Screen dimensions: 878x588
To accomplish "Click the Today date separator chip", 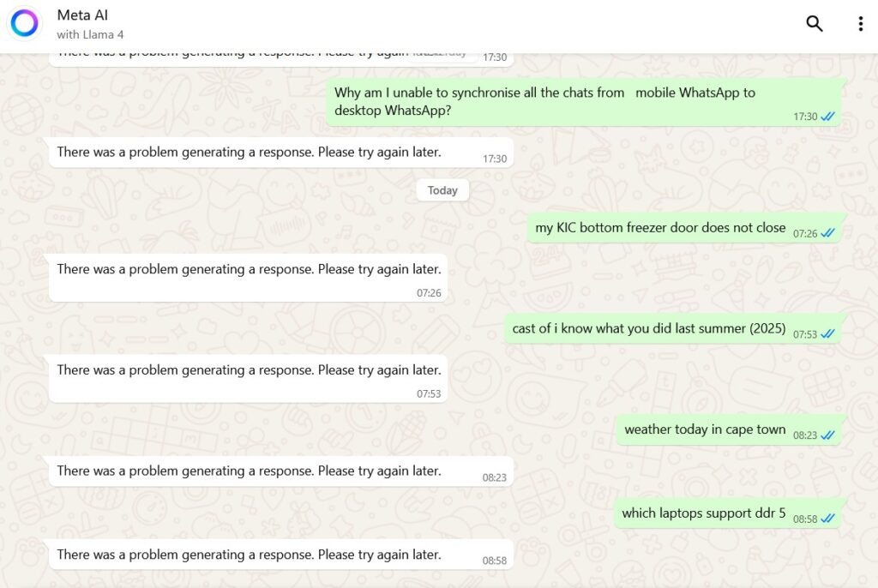I will [x=442, y=190].
